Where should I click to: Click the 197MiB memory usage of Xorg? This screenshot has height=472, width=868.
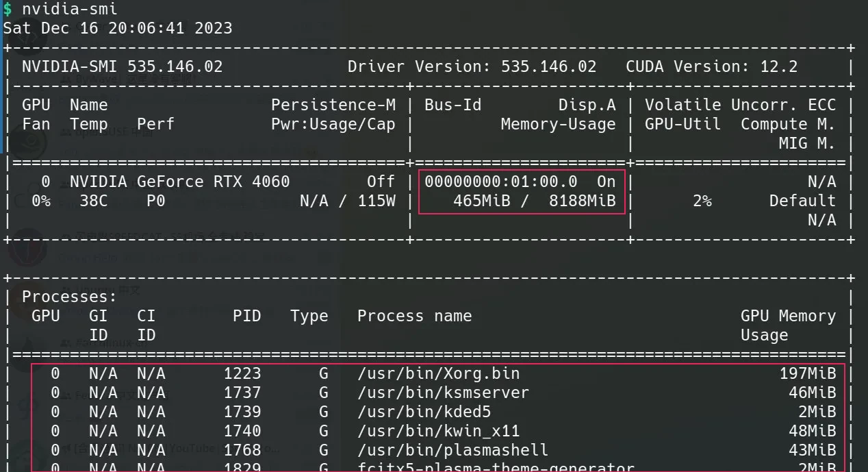click(807, 373)
